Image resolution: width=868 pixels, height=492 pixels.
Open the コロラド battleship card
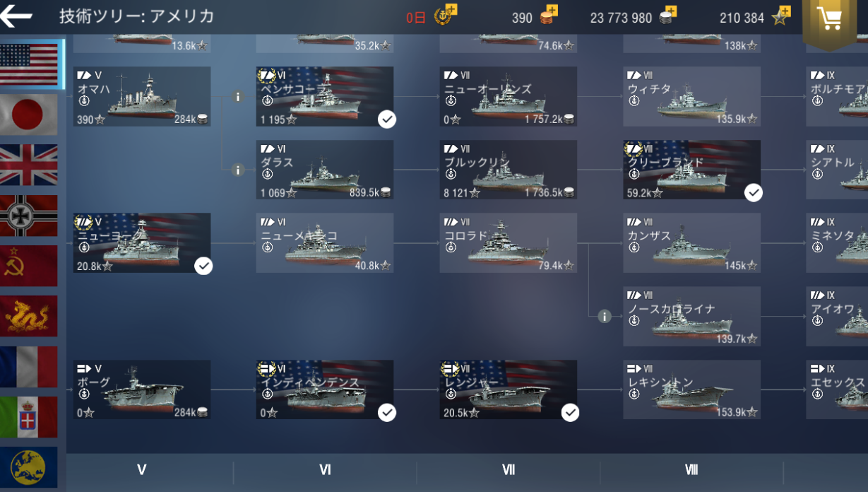pos(508,243)
